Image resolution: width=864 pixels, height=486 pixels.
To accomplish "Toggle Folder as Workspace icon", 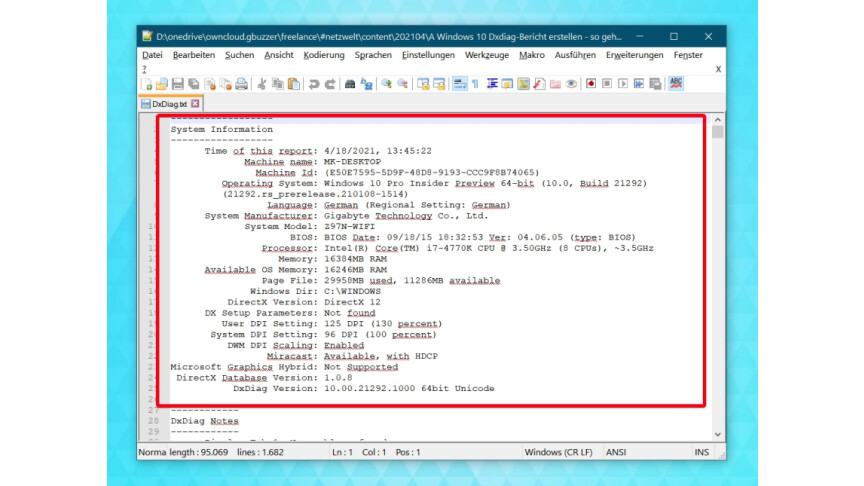I will click(x=555, y=84).
